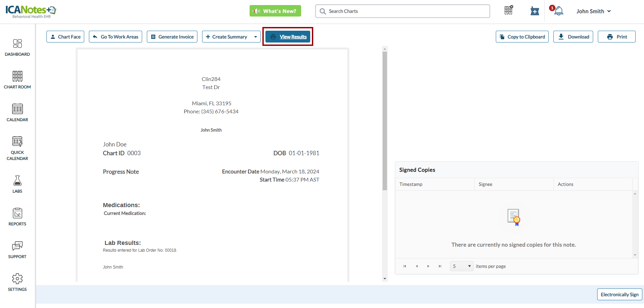Open the items per page dropdown
Screen dimensions: 644x308
461,266
